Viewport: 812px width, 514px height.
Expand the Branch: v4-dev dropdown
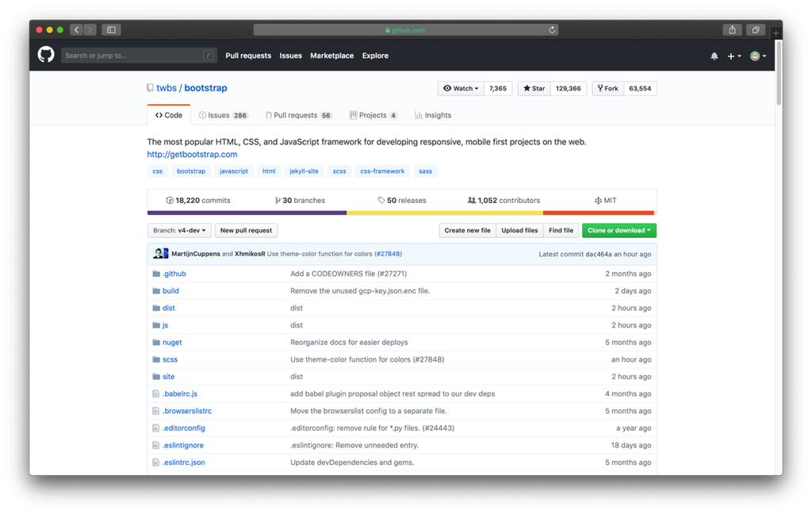coord(179,231)
